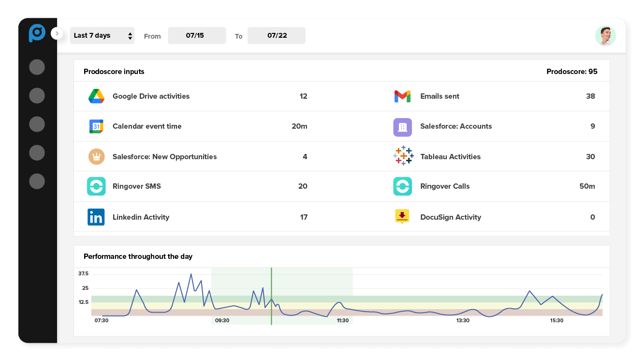This screenshot has width=644, height=361.
Task: Select the LinkedIn Activity icon
Action: [x=96, y=217]
